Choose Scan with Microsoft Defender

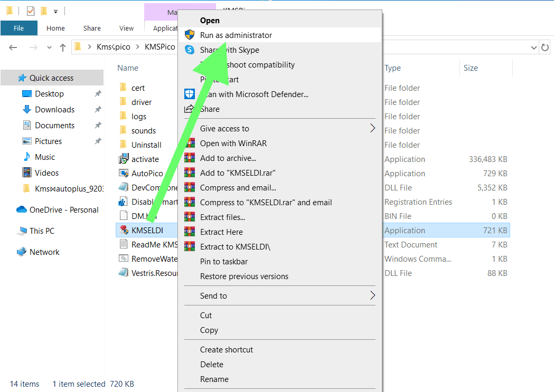[280, 94]
